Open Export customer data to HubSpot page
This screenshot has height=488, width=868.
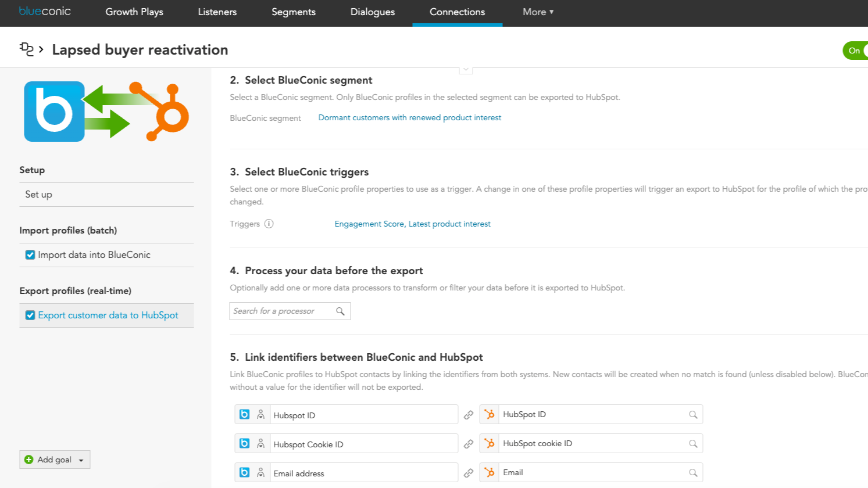tap(108, 315)
